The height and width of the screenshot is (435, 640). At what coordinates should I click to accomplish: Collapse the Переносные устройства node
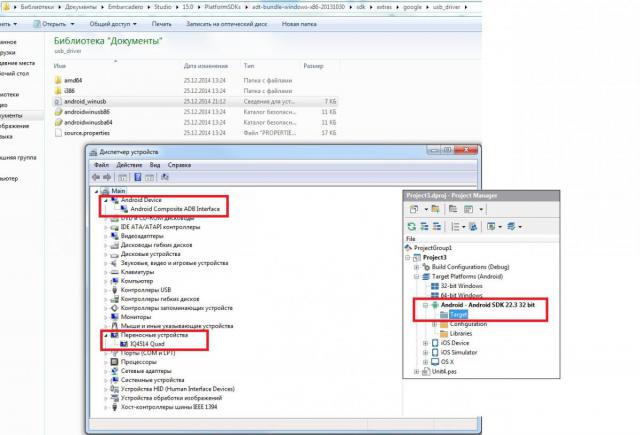click(x=106, y=335)
